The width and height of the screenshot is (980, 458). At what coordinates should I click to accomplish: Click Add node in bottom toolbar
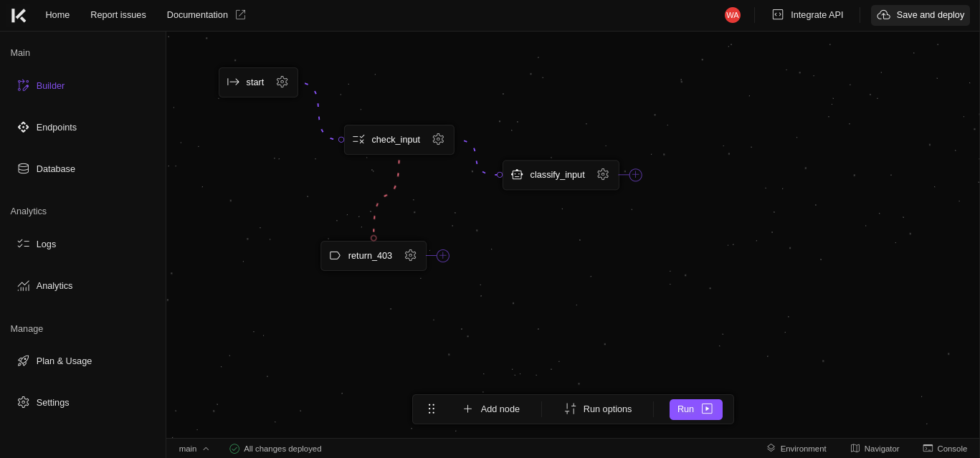[x=492, y=409]
